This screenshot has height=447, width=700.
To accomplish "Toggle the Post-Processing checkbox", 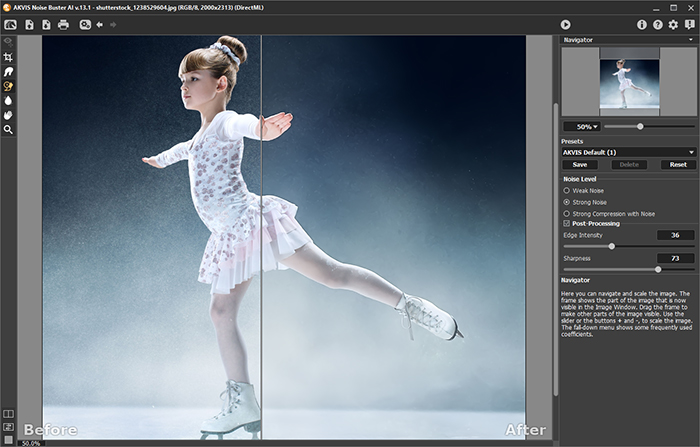I will tap(568, 224).
